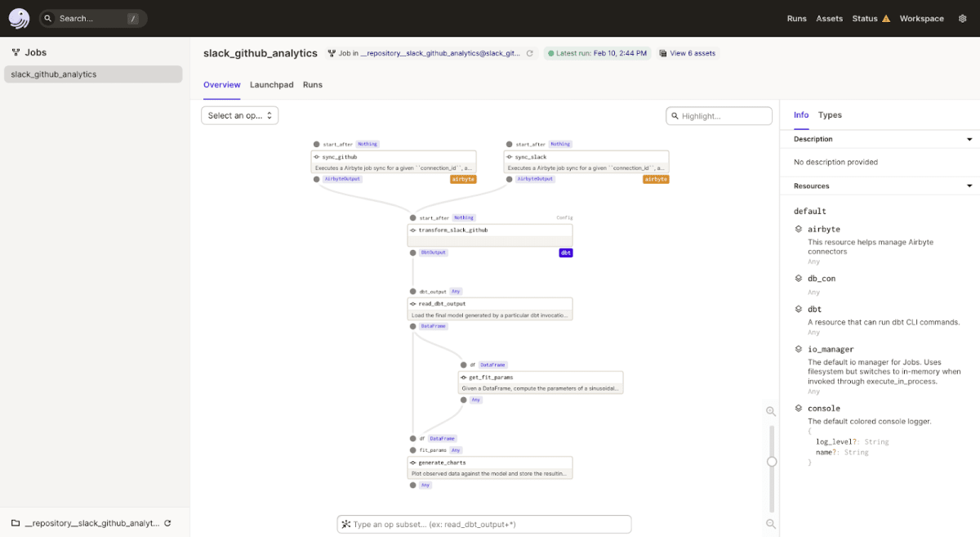
Task: Click the Status warning triangle icon
Action: coord(886,18)
